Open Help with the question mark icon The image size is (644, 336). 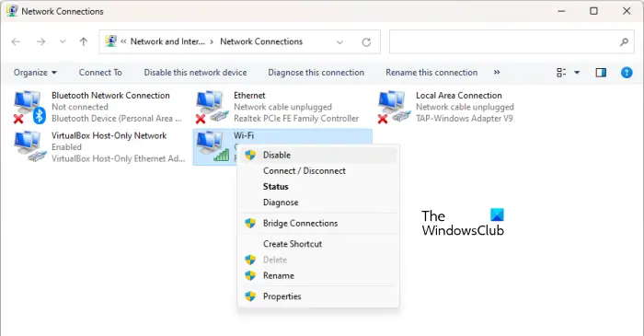point(627,73)
